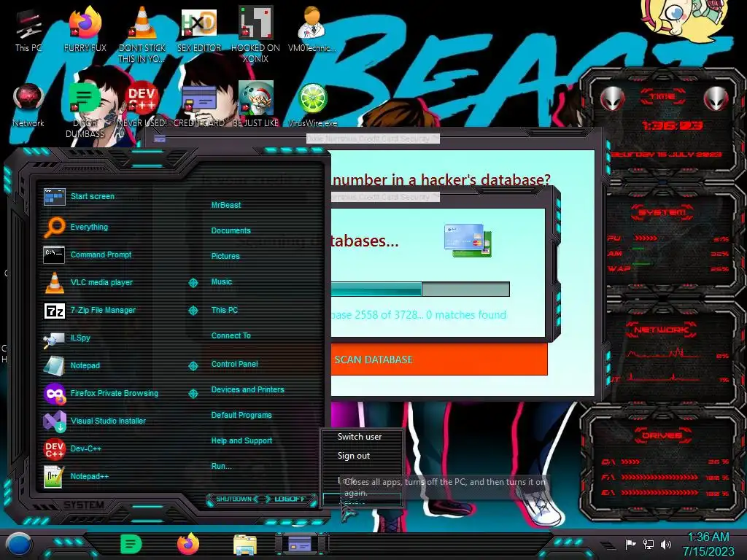747x560 pixels.
Task: Select Switch user in power menu
Action: pyautogui.click(x=360, y=437)
